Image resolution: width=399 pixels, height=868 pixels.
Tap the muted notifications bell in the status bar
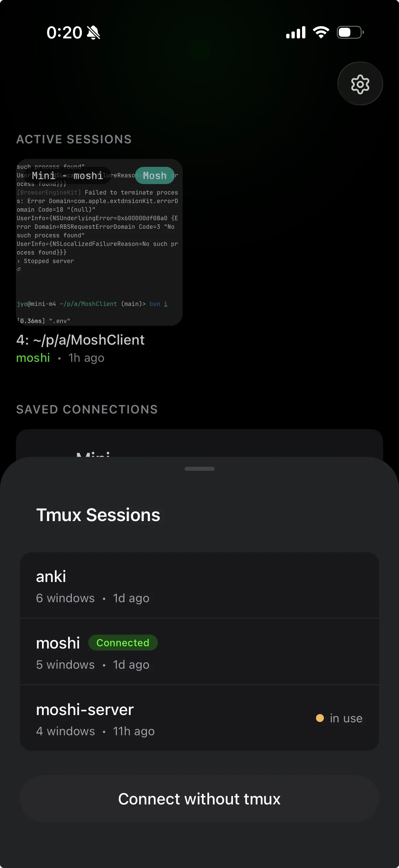(93, 32)
